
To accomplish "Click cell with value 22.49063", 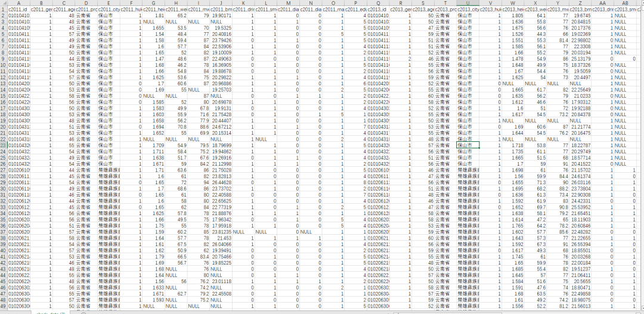I will (221, 58).
